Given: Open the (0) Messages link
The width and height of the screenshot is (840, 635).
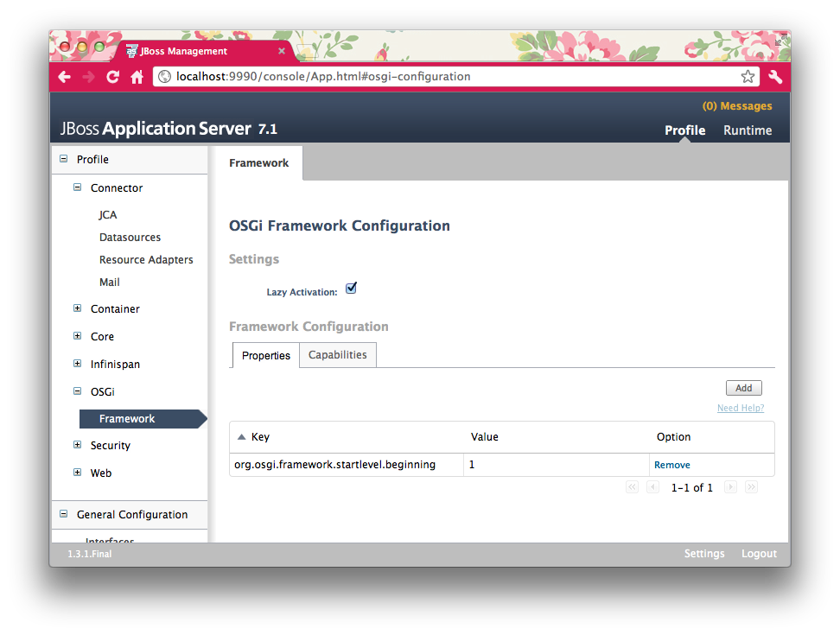Looking at the screenshot, I should (x=737, y=106).
